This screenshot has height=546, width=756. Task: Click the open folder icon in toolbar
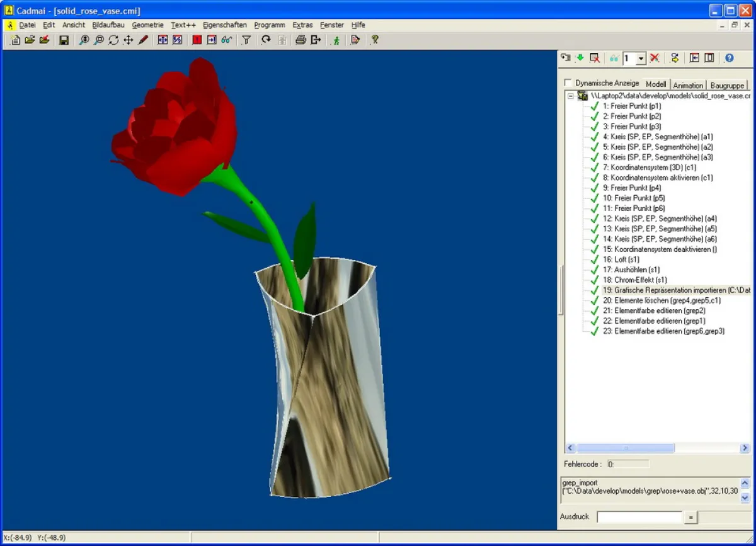click(x=30, y=40)
